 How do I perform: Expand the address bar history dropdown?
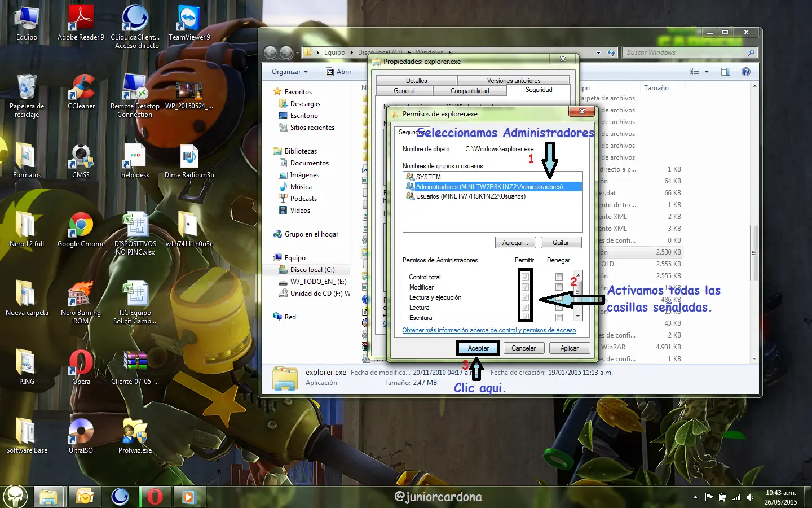598,52
